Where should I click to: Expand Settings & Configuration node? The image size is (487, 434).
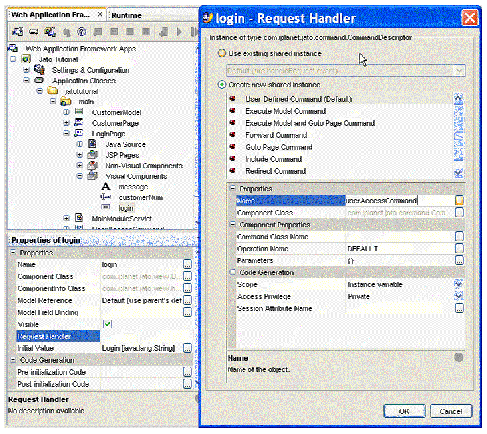pos(26,70)
